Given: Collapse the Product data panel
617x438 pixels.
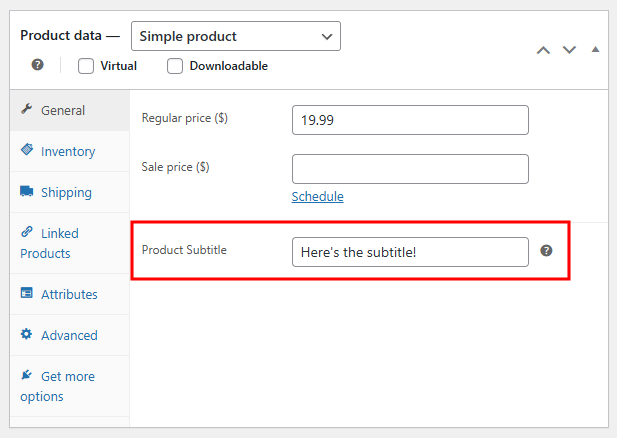Looking at the screenshot, I should click(x=595, y=49).
